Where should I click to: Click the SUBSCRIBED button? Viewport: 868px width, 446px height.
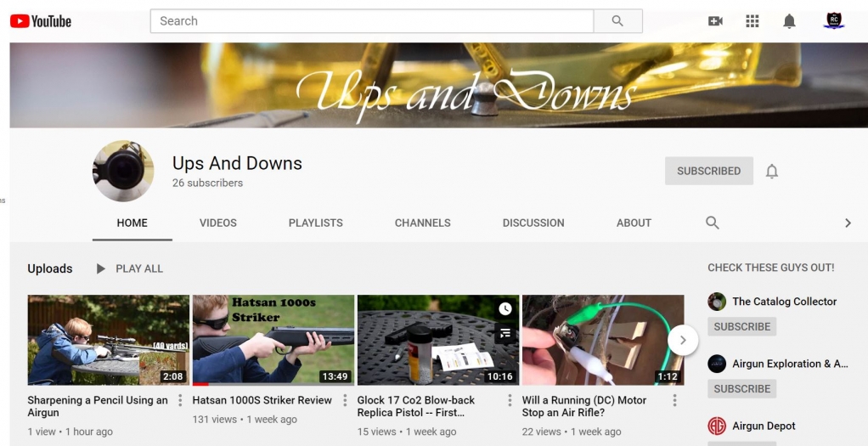tap(708, 171)
